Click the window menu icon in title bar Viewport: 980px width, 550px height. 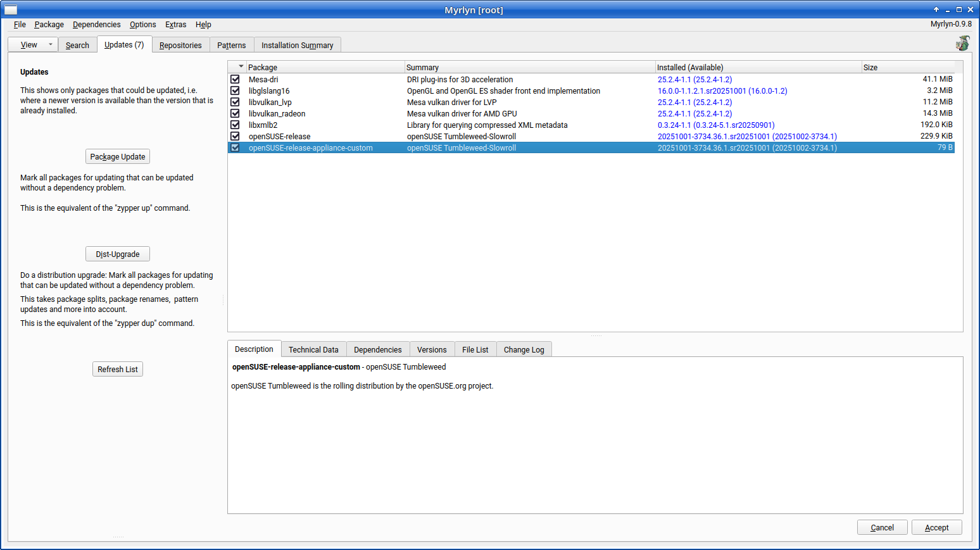point(11,9)
